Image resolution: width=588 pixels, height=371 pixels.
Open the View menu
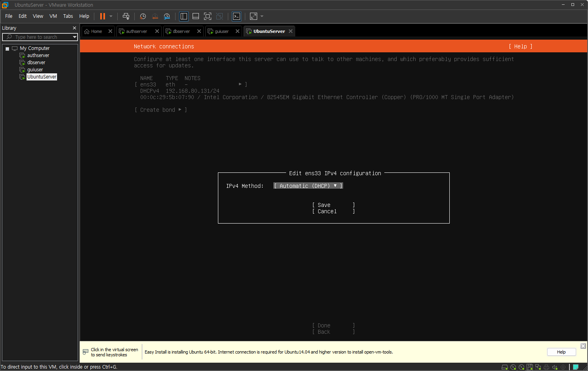38,16
